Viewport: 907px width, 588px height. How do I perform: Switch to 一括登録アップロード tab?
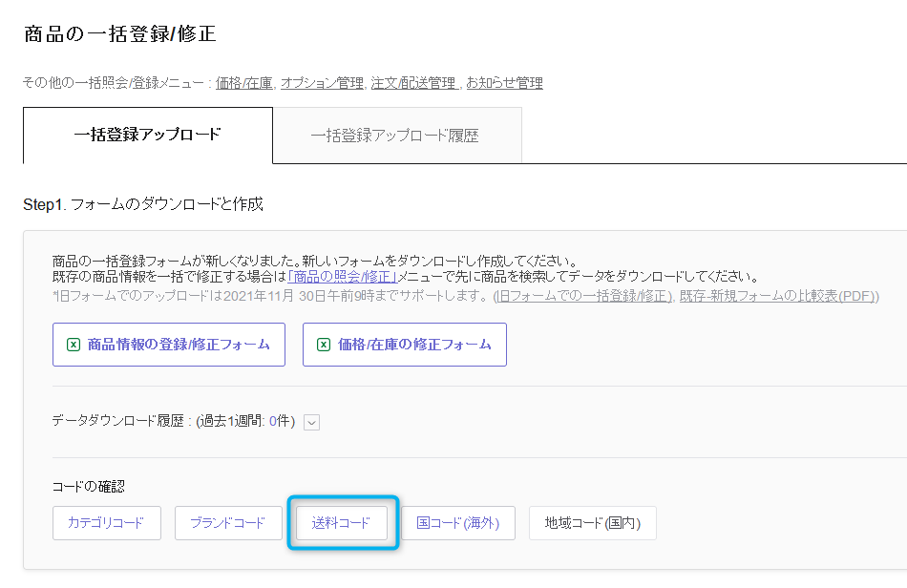(147, 136)
